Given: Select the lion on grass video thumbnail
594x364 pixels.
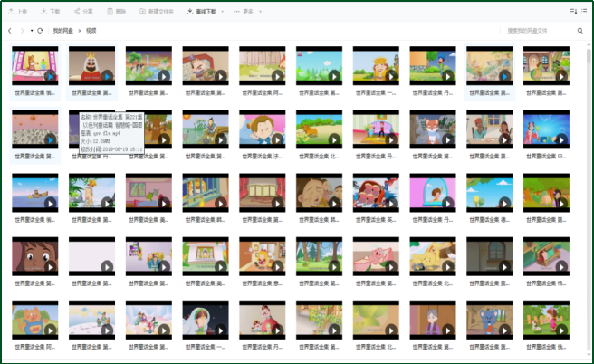Looking at the screenshot, I should click(319, 129).
